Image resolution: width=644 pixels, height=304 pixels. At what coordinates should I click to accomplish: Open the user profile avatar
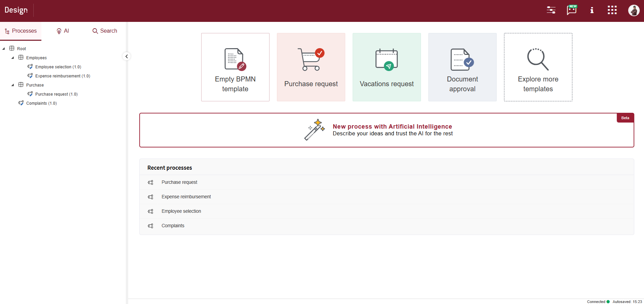click(x=634, y=10)
